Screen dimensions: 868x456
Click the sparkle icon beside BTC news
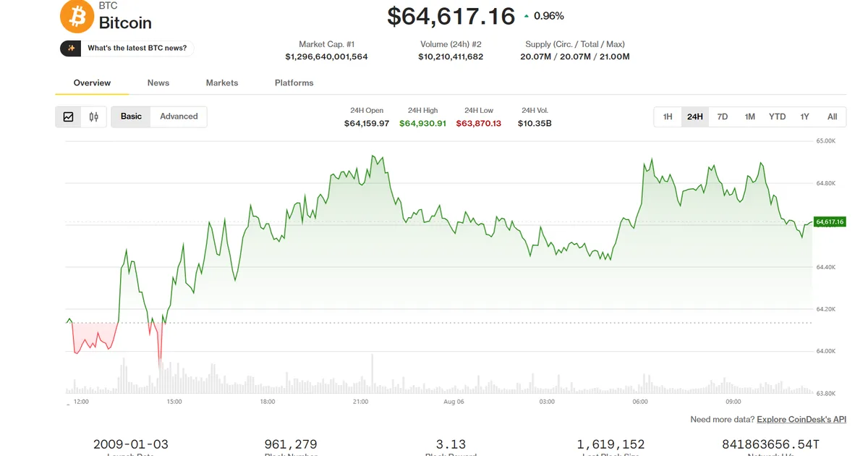pyautogui.click(x=71, y=48)
